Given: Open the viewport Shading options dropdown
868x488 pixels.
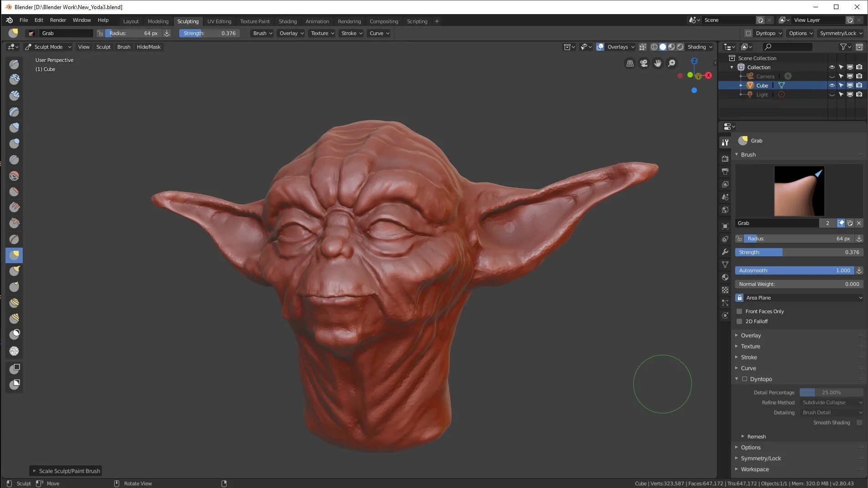Looking at the screenshot, I should [700, 47].
